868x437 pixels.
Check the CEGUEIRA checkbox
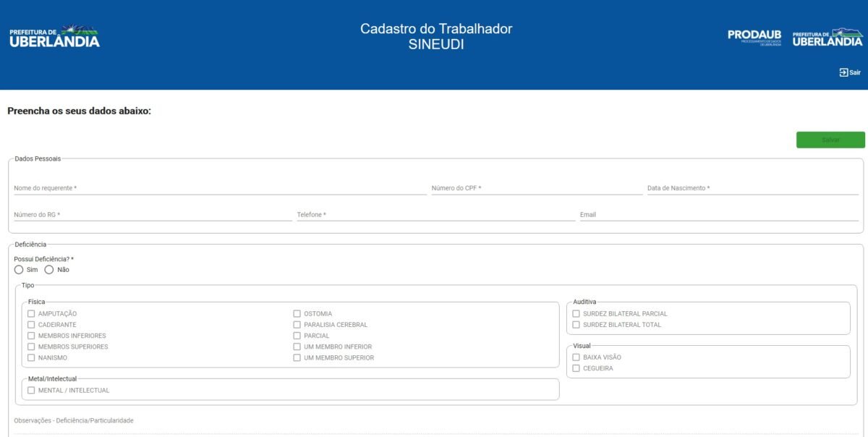tap(576, 368)
